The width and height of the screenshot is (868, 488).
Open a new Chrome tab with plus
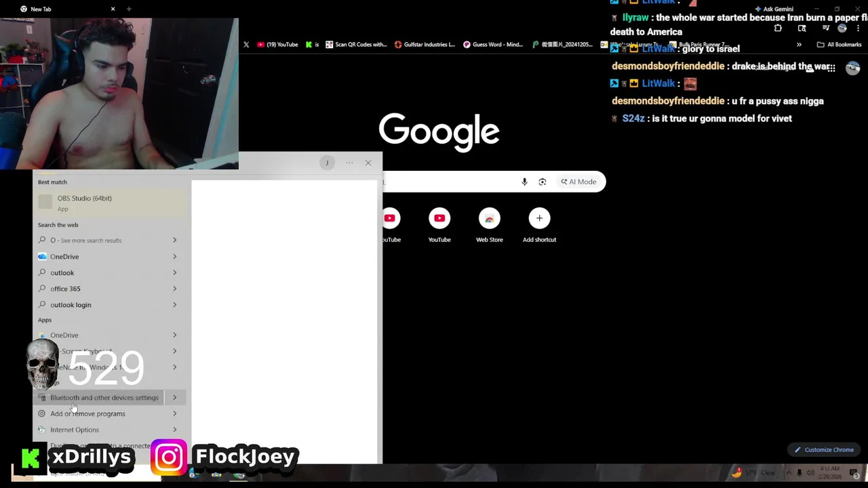click(x=129, y=9)
